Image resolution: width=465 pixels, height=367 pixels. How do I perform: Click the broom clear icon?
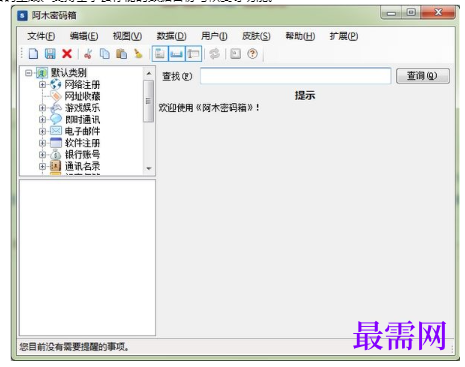point(138,54)
